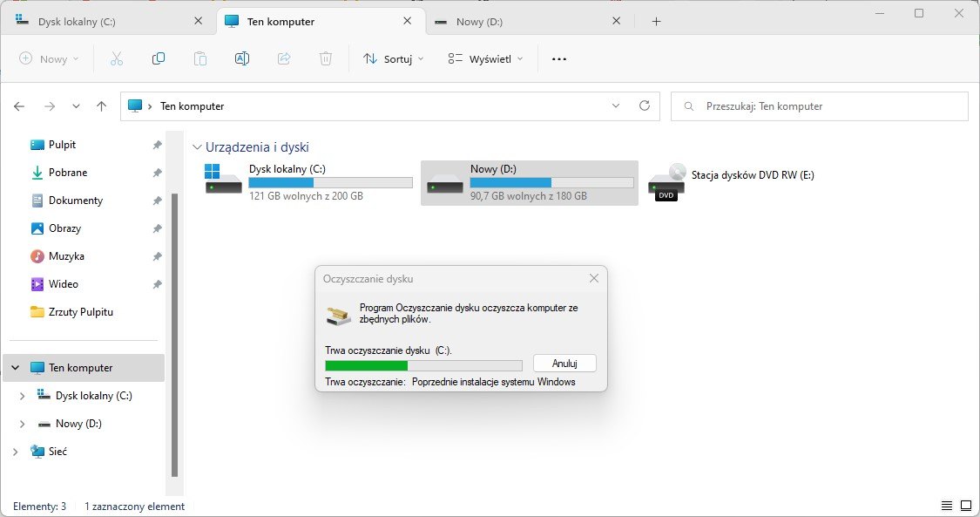Collapse Ten komputer tree node
Screen dimensions: 980x517
coord(16,368)
